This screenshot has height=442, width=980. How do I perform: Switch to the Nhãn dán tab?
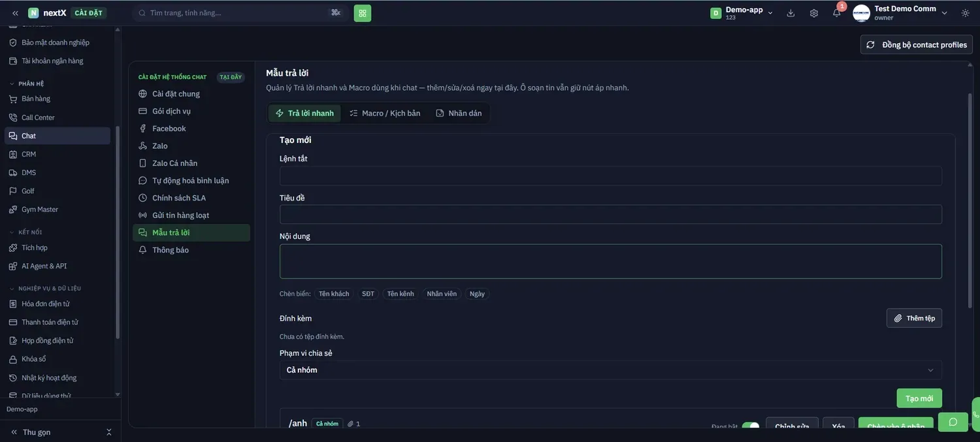pyautogui.click(x=459, y=113)
